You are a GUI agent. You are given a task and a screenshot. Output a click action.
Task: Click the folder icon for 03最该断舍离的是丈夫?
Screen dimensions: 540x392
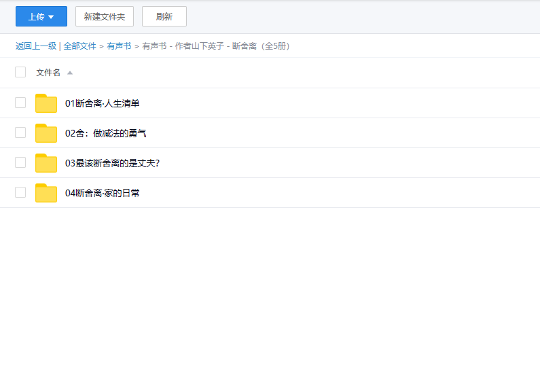46,163
